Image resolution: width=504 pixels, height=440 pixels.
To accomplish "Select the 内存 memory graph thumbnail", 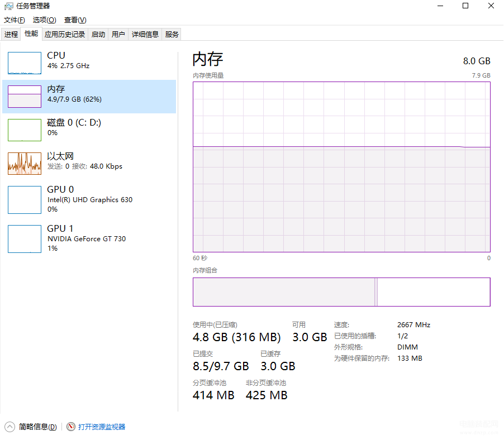I will coord(25,97).
